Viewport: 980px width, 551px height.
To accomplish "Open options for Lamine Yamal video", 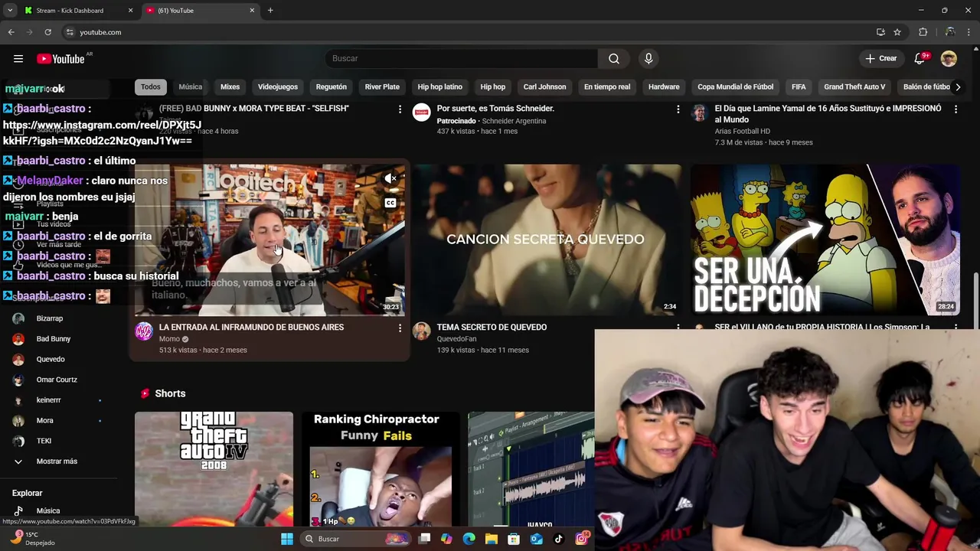I will [955, 109].
